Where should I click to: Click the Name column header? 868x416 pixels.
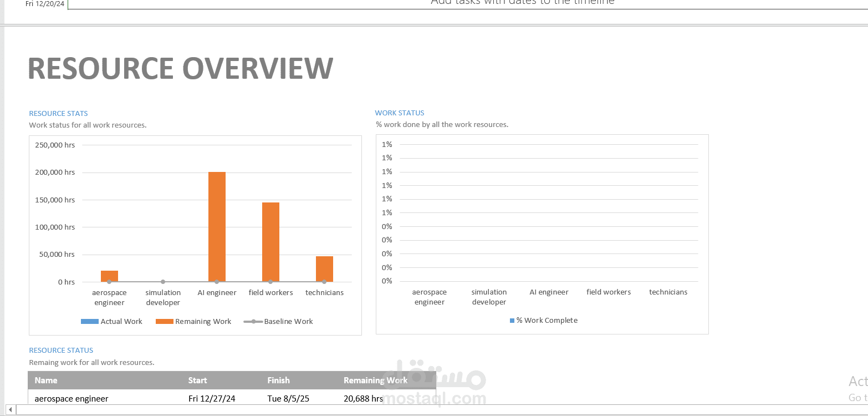coord(46,380)
